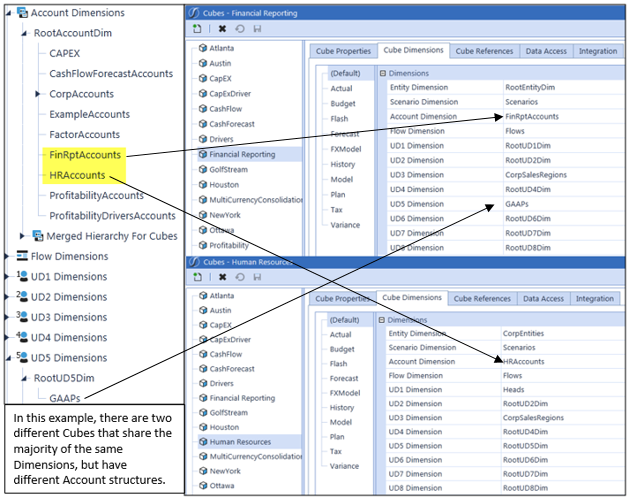
Task: Click the GolfStream cube icon in Human Resources window
Action: (x=203, y=412)
